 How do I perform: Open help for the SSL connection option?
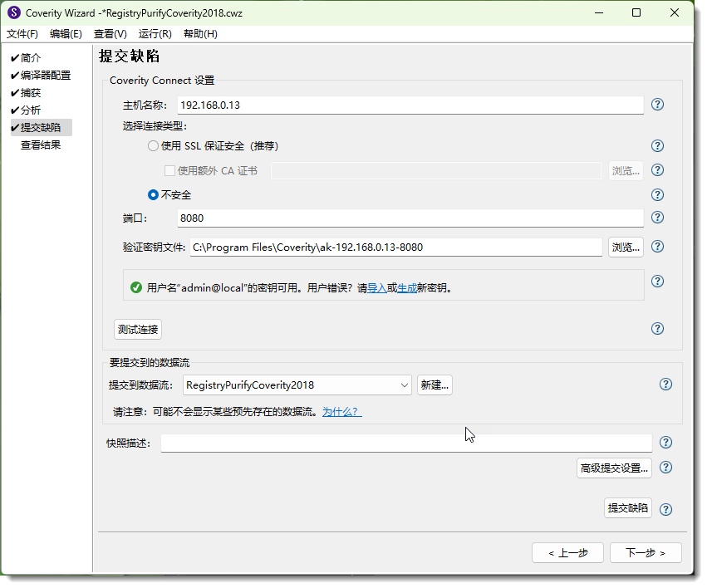pos(657,146)
